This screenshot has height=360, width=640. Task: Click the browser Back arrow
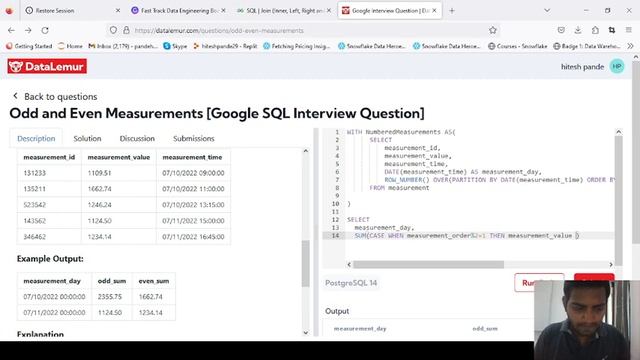point(11,30)
